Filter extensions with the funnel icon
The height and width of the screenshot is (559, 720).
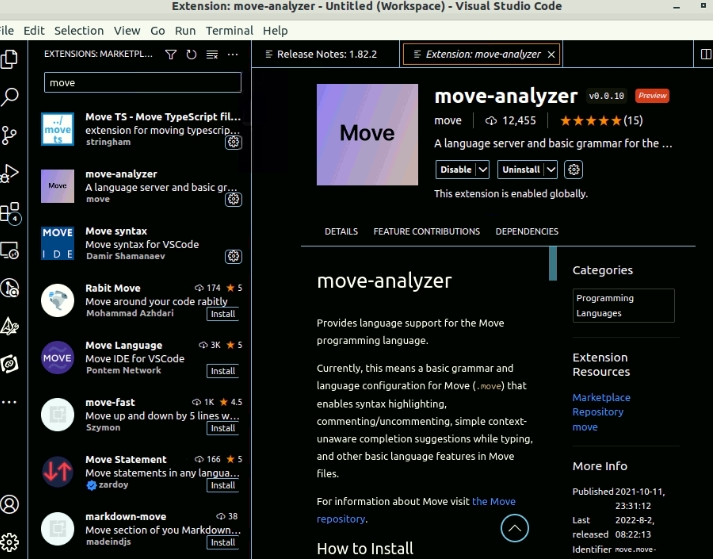[x=171, y=55]
